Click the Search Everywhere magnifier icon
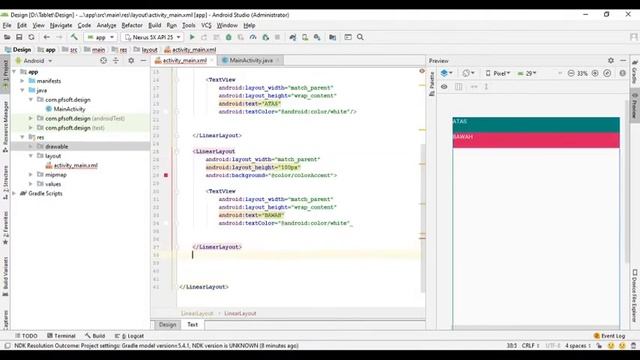Image resolution: width=640 pixels, height=360 pixels. 360,37
